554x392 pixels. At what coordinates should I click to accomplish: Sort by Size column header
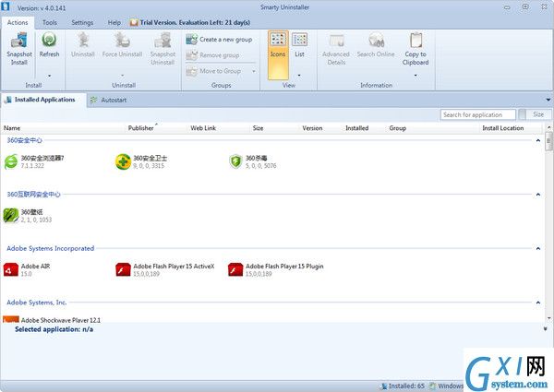coord(258,128)
